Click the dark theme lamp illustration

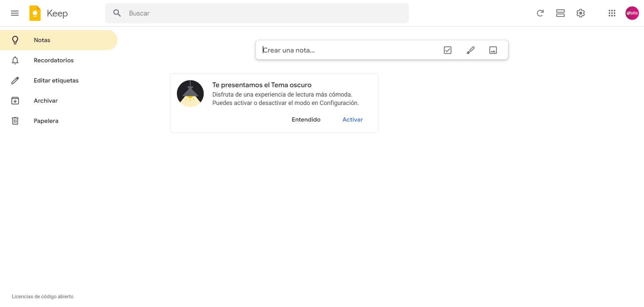(x=190, y=94)
